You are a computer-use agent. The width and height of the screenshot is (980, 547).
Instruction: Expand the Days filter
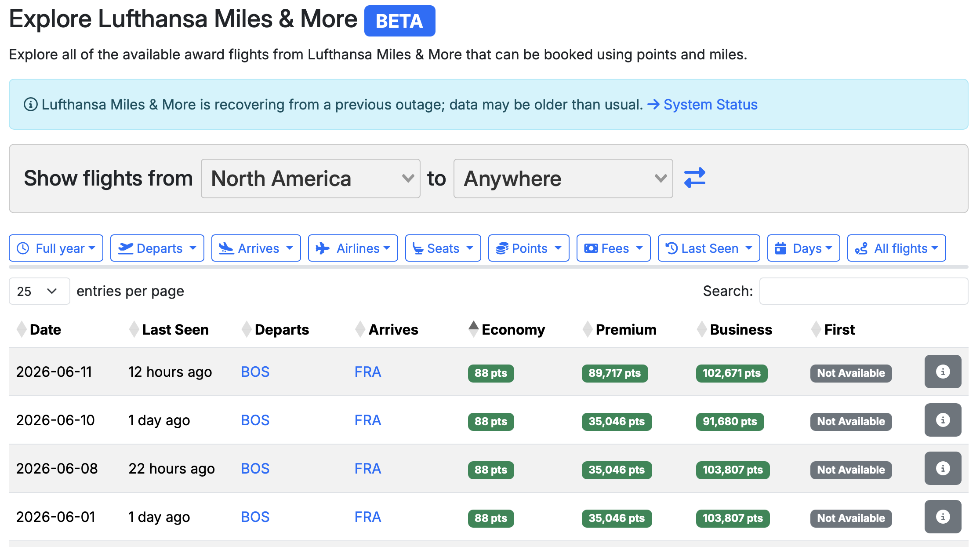pyautogui.click(x=803, y=248)
